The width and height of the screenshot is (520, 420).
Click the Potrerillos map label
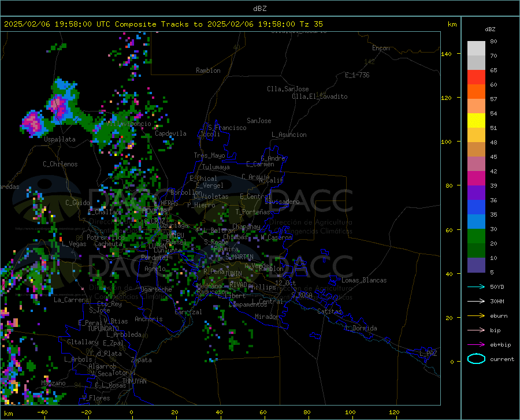point(106,237)
